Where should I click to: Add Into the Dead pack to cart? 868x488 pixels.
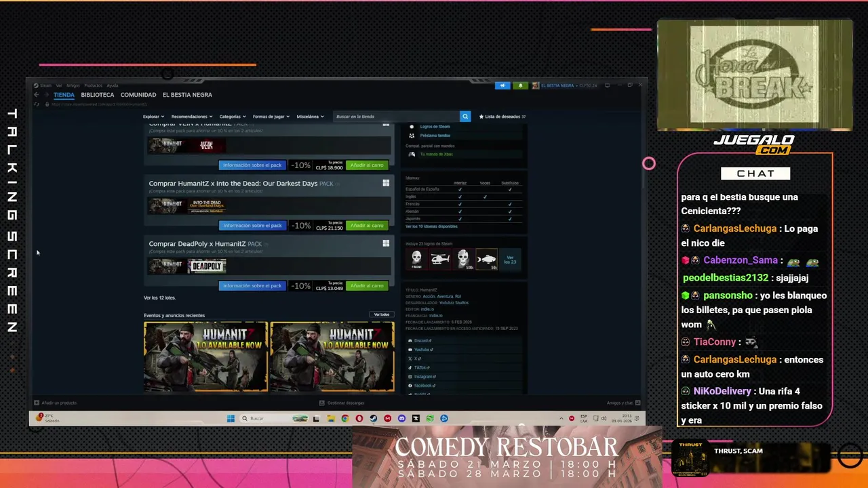pyautogui.click(x=367, y=226)
